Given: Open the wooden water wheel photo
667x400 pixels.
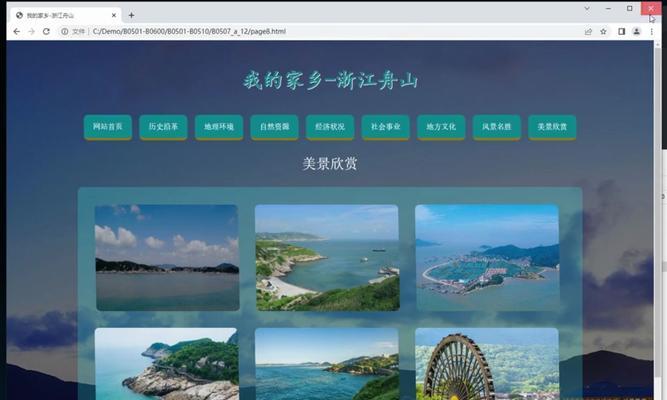Looking at the screenshot, I should tap(487, 364).
